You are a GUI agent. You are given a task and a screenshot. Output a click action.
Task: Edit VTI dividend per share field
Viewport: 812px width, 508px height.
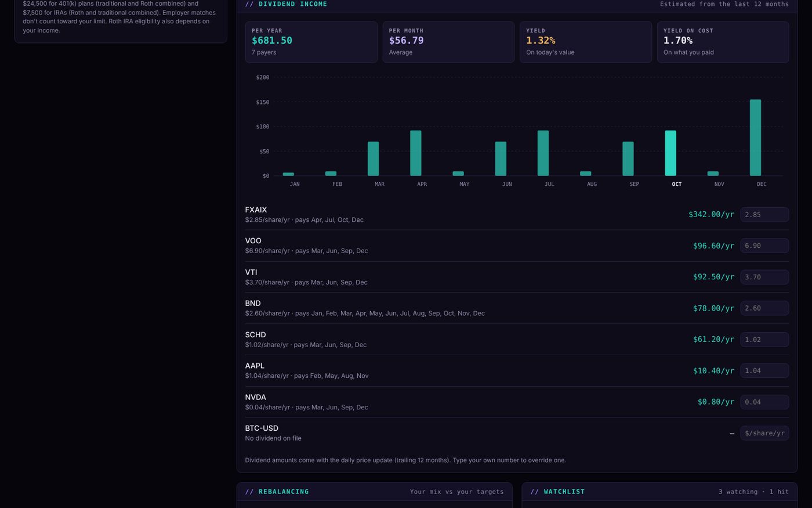pyautogui.click(x=764, y=277)
